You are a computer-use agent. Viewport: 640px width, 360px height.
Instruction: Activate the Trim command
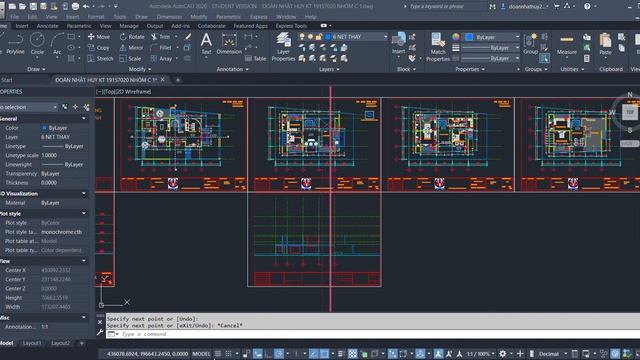point(160,37)
